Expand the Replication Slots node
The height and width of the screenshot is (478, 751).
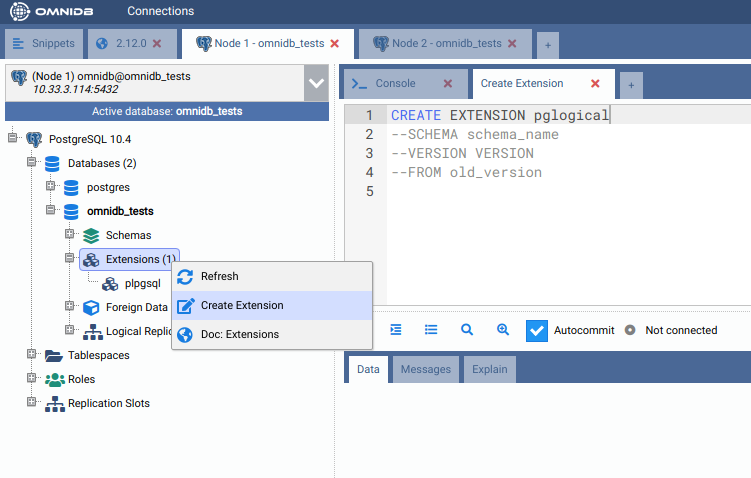(x=32, y=404)
